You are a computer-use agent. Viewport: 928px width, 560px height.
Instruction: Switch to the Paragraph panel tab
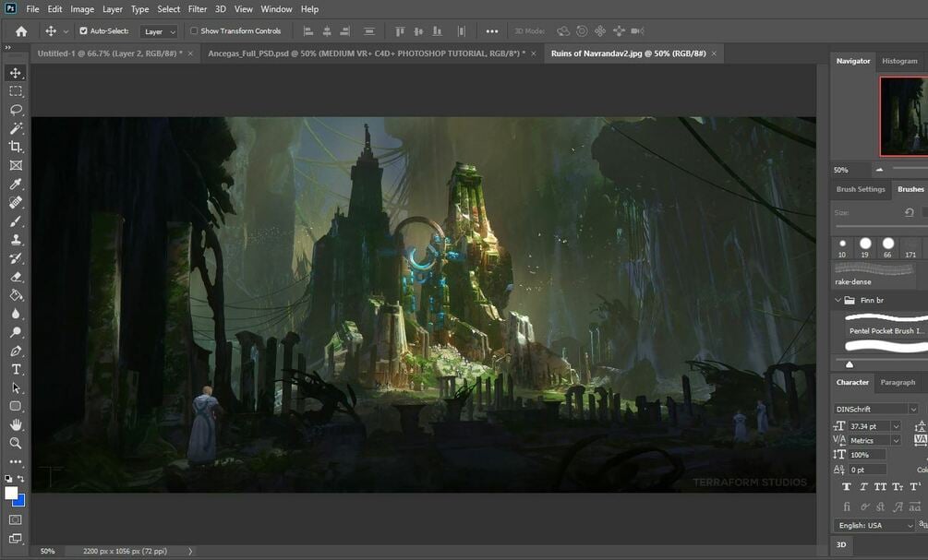(898, 383)
